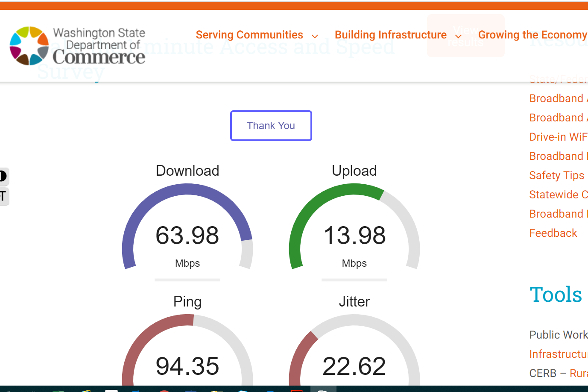Open the Feedback sidebar link
This screenshot has width=588, height=392.
[553, 233]
